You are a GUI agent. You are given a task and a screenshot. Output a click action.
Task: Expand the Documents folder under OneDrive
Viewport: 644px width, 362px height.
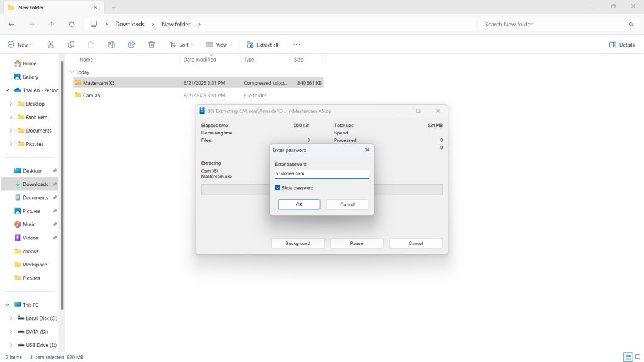pos(11,131)
